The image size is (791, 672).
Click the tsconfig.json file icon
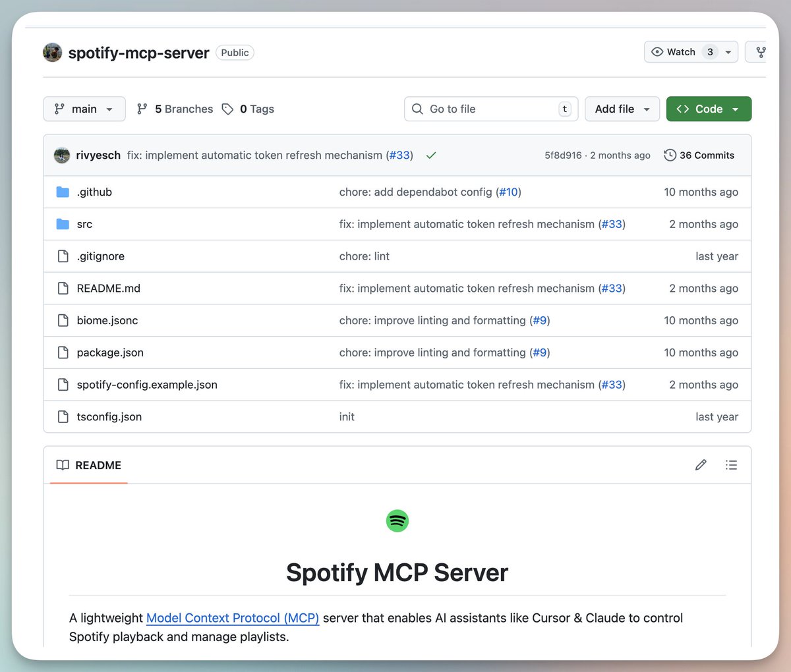pyautogui.click(x=63, y=416)
